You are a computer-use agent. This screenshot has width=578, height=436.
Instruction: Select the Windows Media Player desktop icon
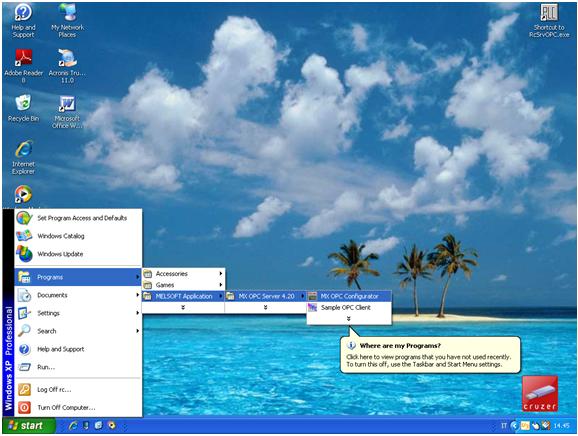coord(23,195)
